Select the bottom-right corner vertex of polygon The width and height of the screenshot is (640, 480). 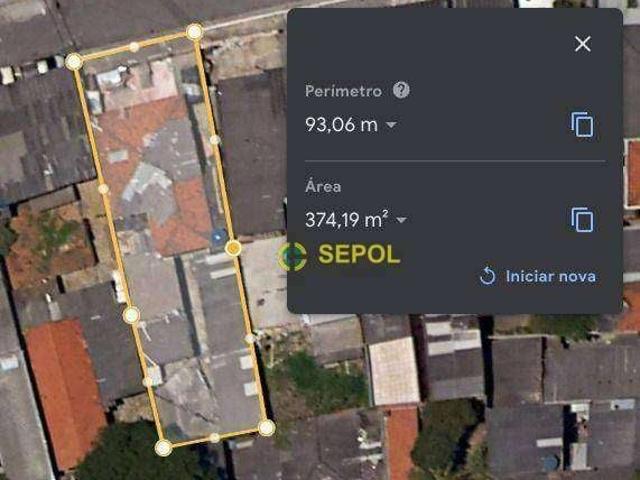[267, 428]
